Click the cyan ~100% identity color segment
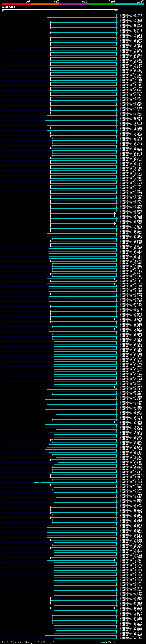The height and width of the screenshot is (644, 146). [130, 4]
